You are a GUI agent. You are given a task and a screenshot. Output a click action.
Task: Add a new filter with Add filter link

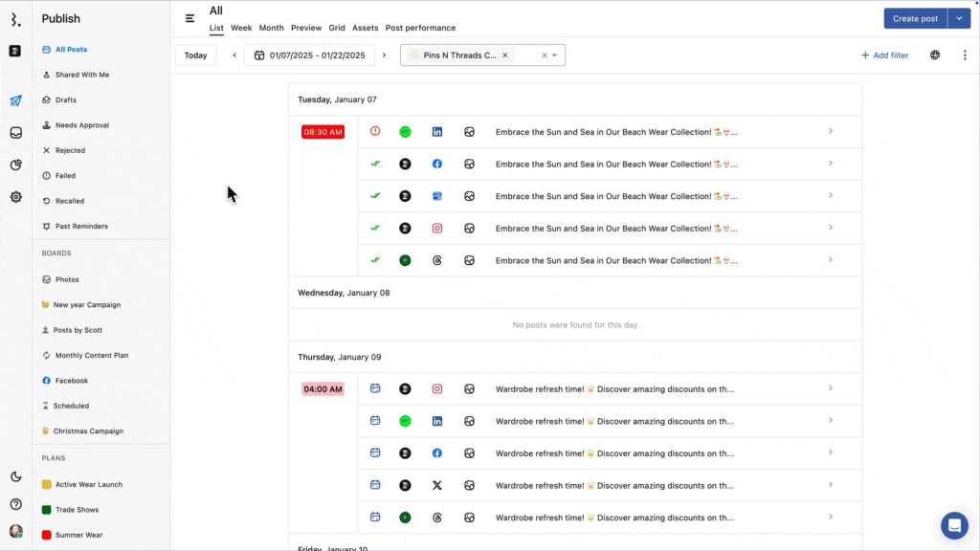884,55
